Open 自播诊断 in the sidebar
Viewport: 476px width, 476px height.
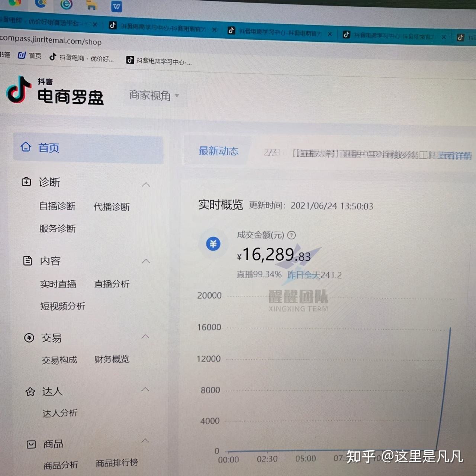pyautogui.click(x=57, y=206)
